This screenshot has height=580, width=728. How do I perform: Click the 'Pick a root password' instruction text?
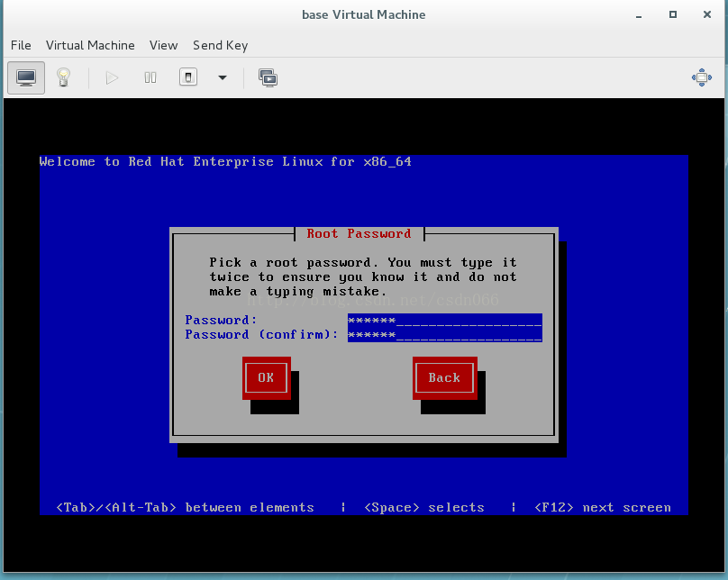[x=362, y=277]
